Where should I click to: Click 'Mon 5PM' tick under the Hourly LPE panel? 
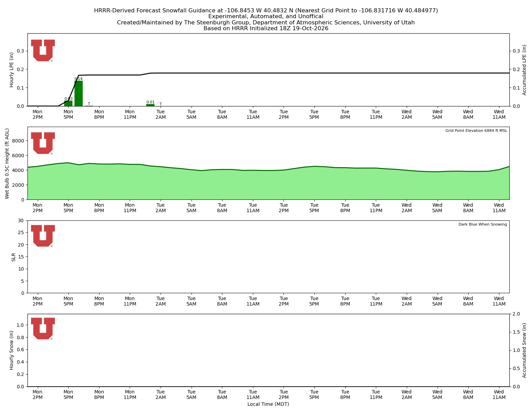68,114
